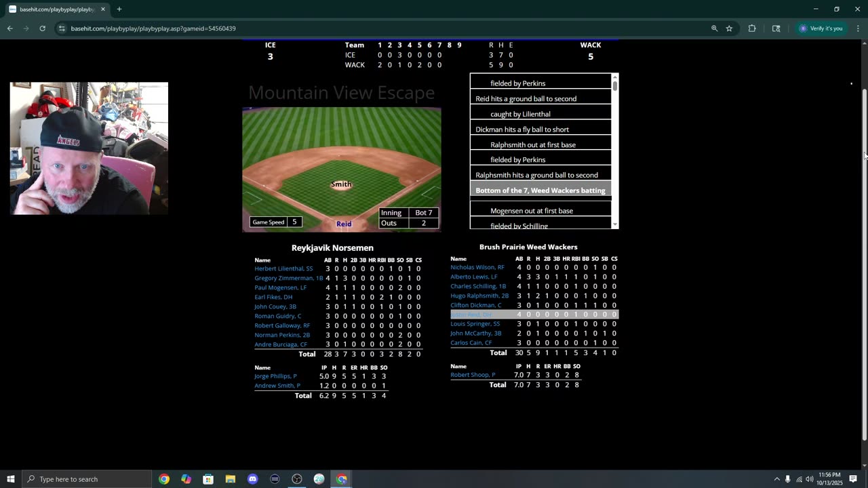The height and width of the screenshot is (488, 868).
Task: Click the microphone tray icon
Action: point(787,479)
